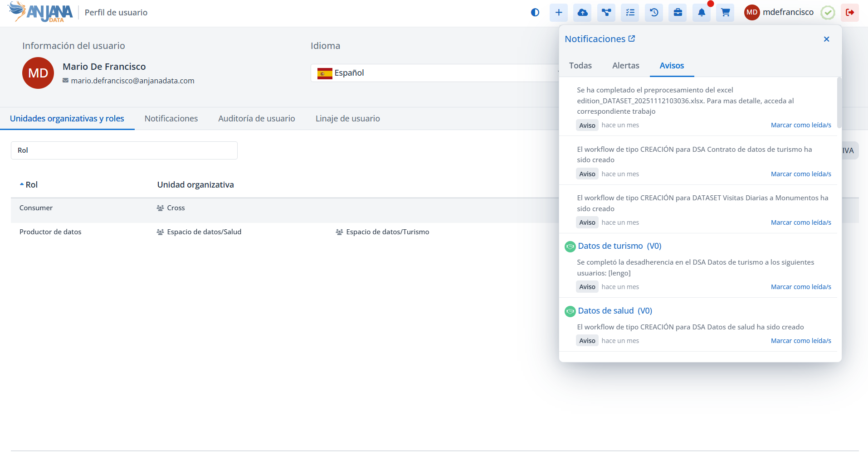This screenshot has height=464, width=868.
Task: Close the Notificaciones panel
Action: click(826, 39)
